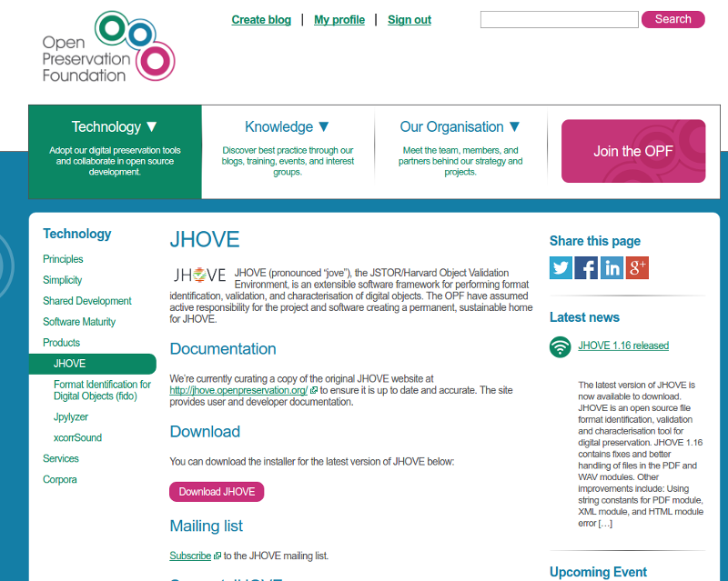Select Principles in the sidebar
This screenshot has width=728, height=581.
coord(63,259)
